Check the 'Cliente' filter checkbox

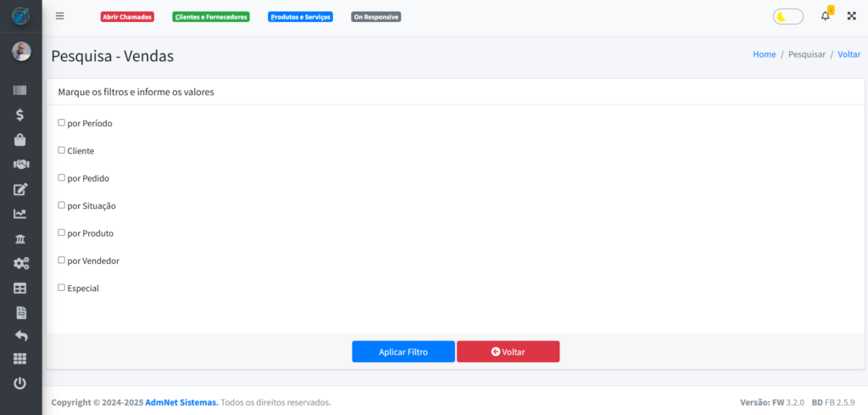pos(61,150)
